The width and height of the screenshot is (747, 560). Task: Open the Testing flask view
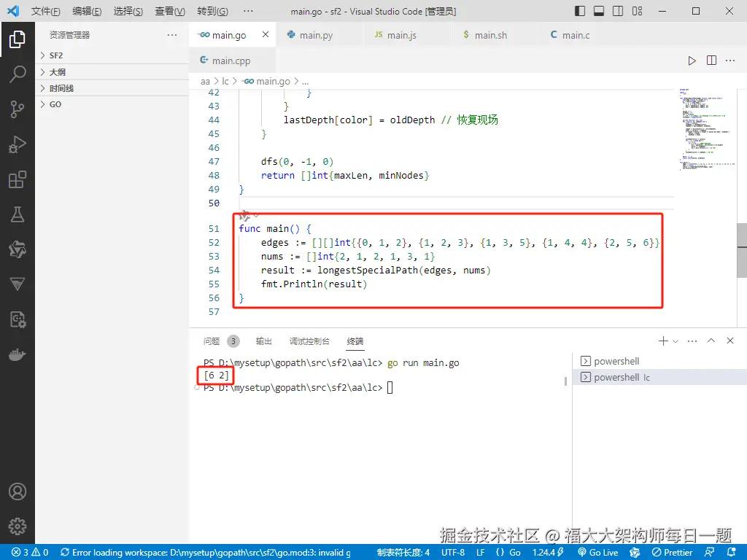tap(18, 214)
